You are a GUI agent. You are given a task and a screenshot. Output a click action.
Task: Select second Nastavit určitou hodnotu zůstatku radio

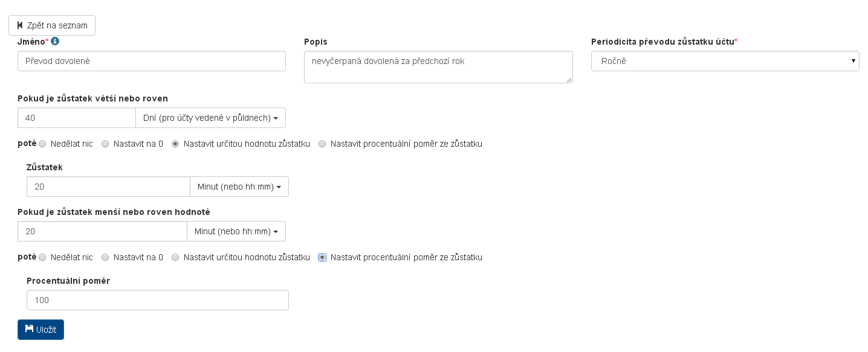[x=175, y=257]
